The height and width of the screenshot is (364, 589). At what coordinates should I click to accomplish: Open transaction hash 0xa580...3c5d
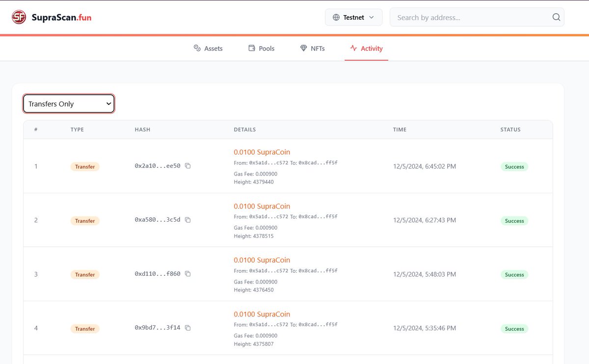[158, 220]
